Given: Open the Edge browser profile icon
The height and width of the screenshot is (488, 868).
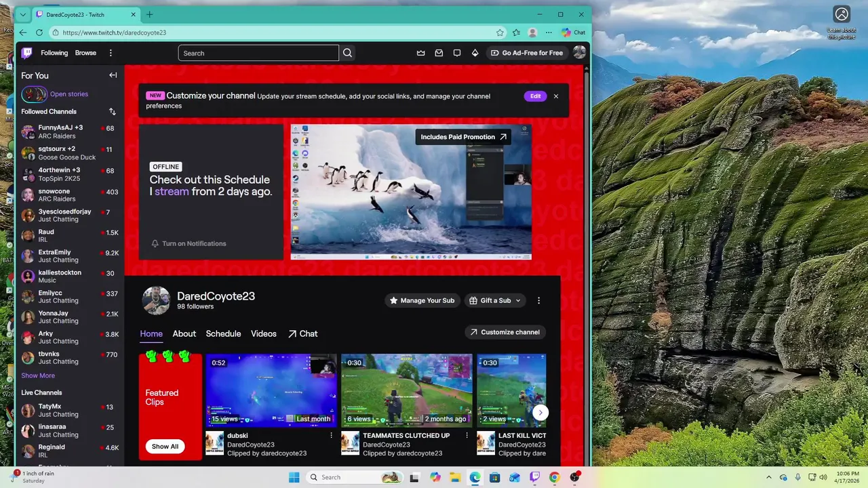Looking at the screenshot, I should tap(533, 32).
